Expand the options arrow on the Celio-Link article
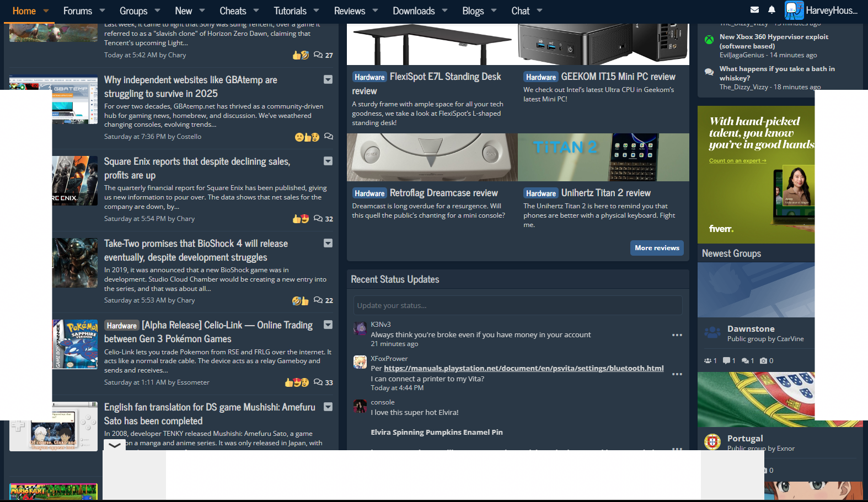 pyautogui.click(x=328, y=325)
